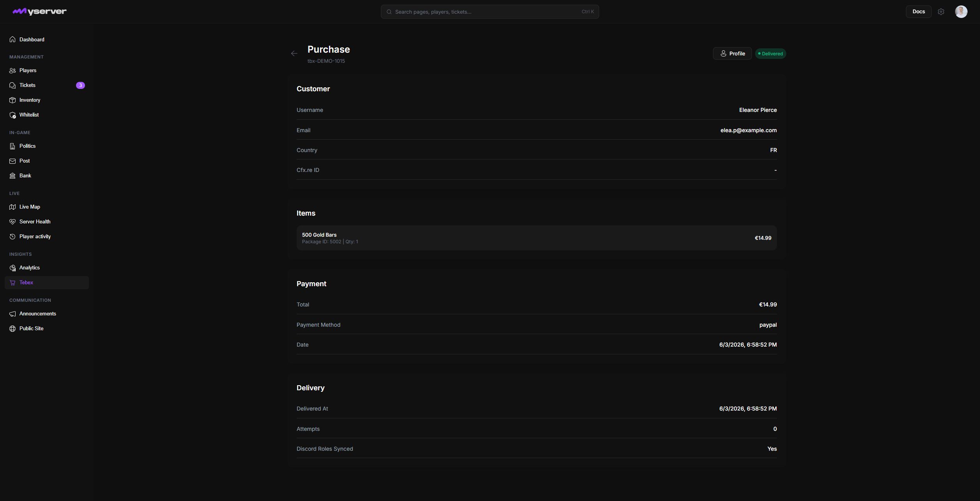Screen dimensions: 980x501
Task: Open Server Health page
Action: tap(47, 222)
